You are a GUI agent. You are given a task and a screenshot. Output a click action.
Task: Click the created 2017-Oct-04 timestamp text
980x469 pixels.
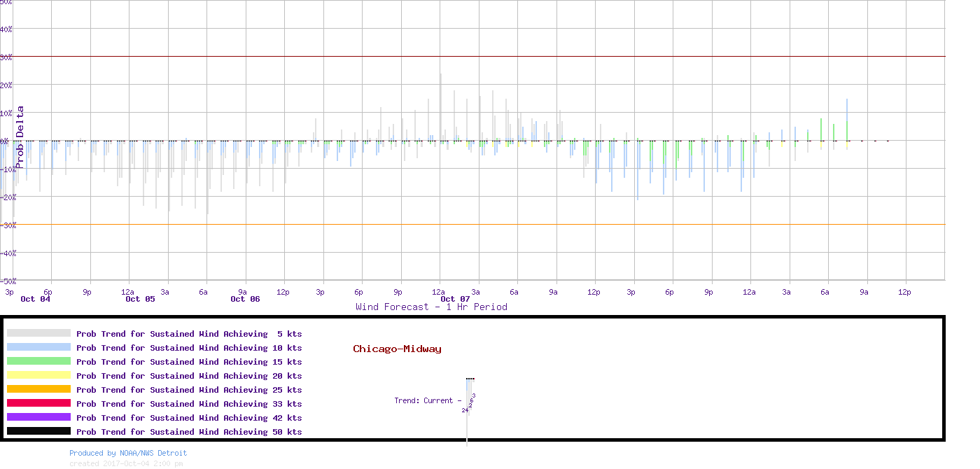[x=126, y=463]
